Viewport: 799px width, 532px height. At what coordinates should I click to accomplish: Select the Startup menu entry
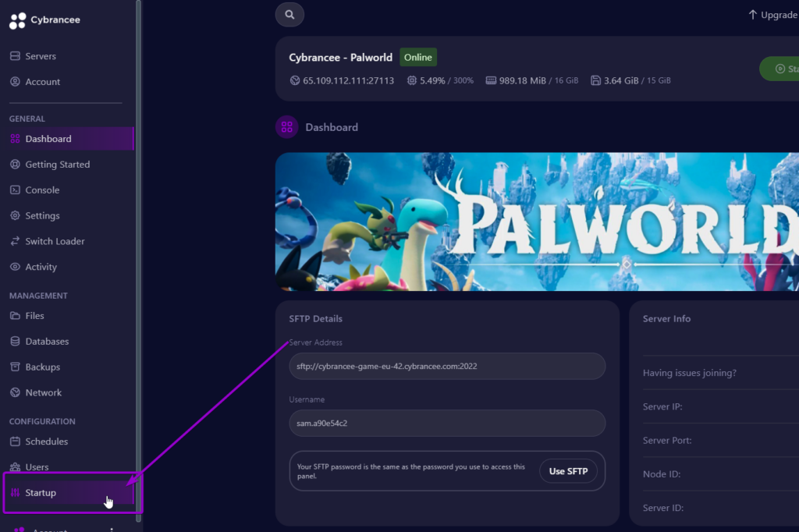click(x=69, y=492)
